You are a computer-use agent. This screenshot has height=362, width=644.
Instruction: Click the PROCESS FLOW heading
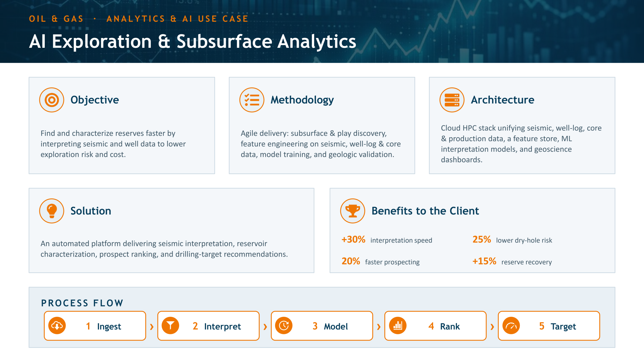click(x=82, y=303)
